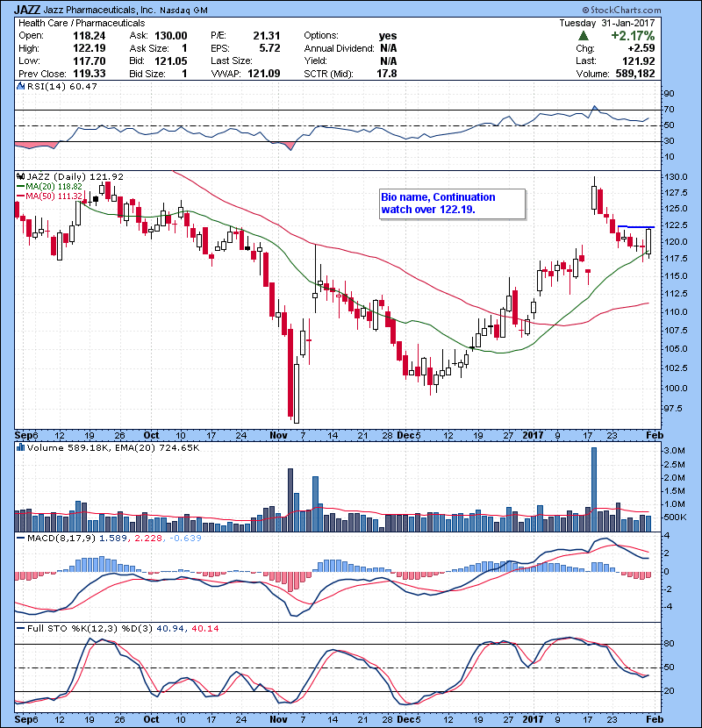
Task: Click the Oct label on the bottom date axis
Action: tap(151, 719)
